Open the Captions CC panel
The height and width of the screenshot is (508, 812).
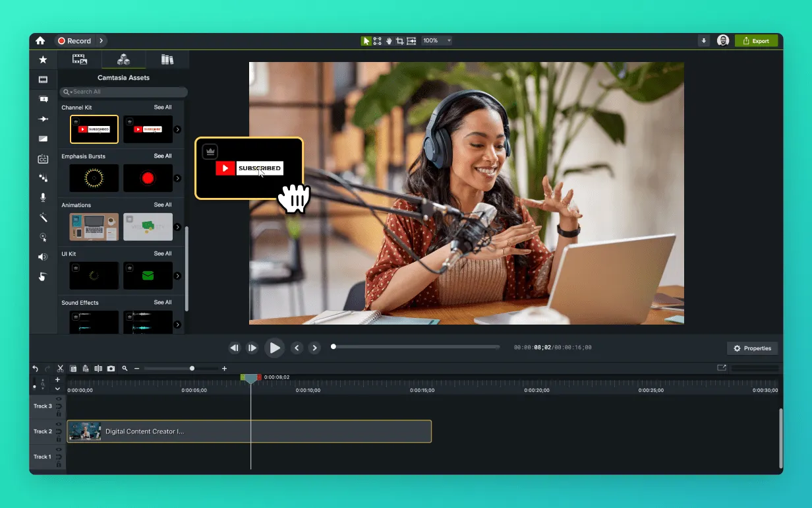coord(43,158)
